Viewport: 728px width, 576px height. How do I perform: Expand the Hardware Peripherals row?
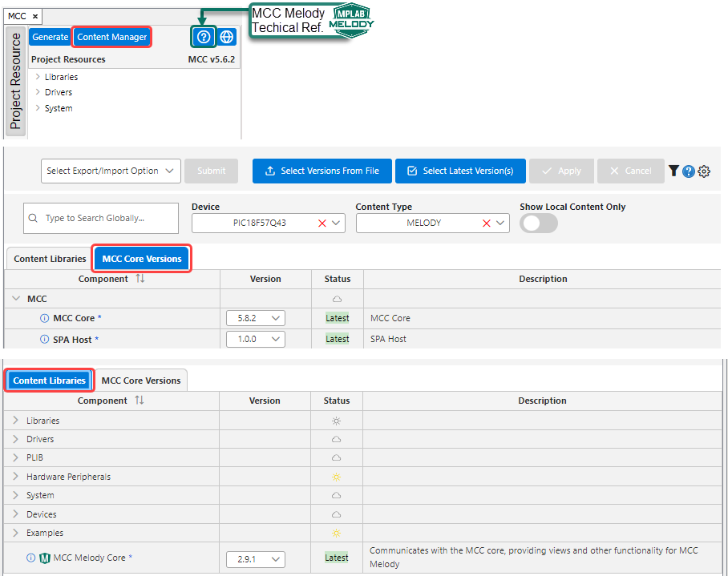pyautogui.click(x=16, y=477)
